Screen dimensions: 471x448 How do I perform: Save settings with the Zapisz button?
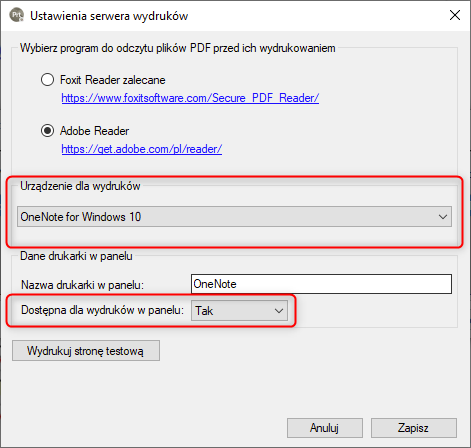(414, 428)
